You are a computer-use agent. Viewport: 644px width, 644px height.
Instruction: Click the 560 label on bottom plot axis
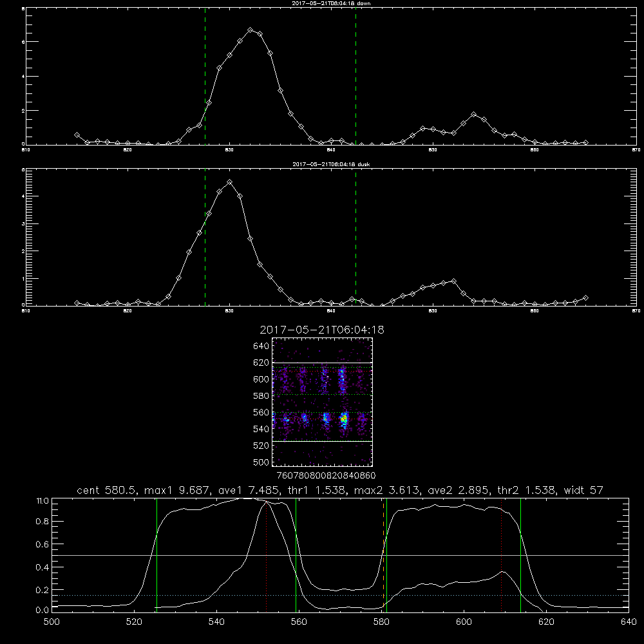pos(299,622)
